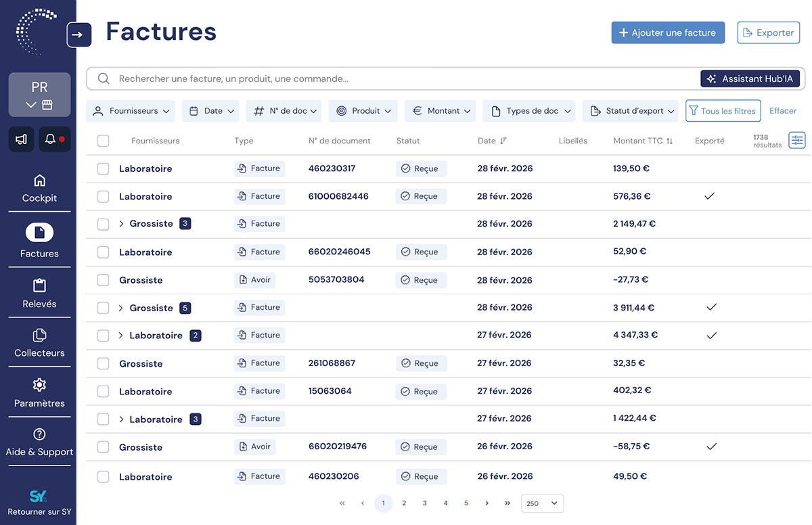Tick the select-all checkbox in header
The height and width of the screenshot is (525, 812).
103,141
